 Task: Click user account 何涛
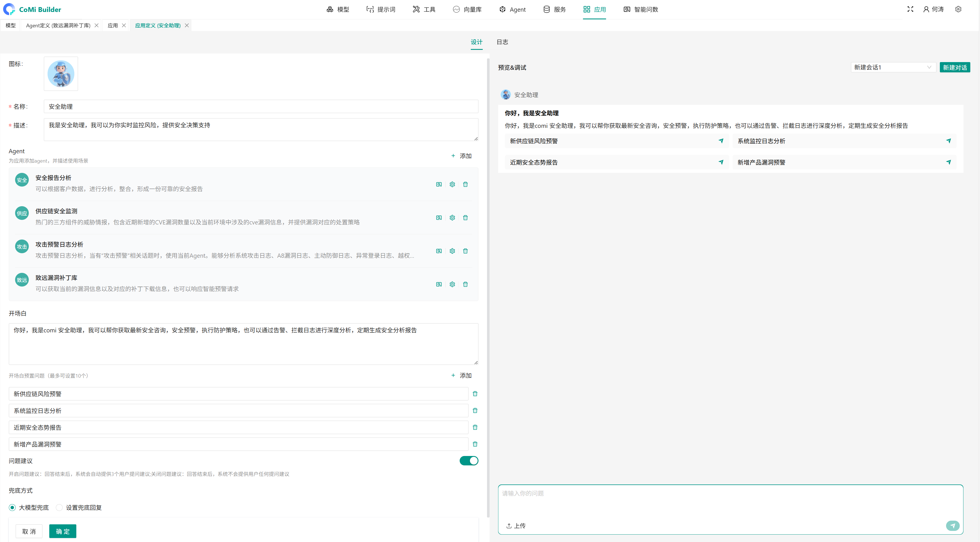click(934, 9)
